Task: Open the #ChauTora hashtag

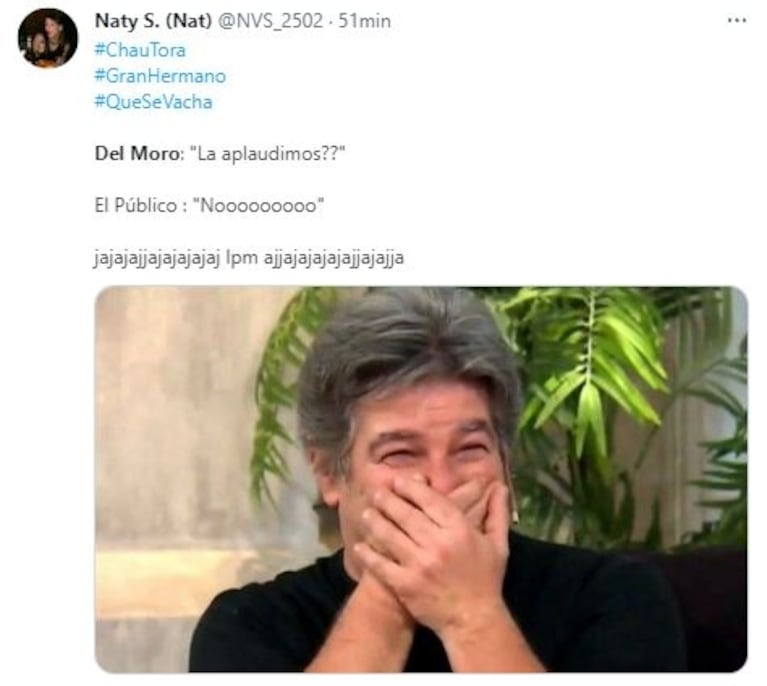Action: [140, 50]
